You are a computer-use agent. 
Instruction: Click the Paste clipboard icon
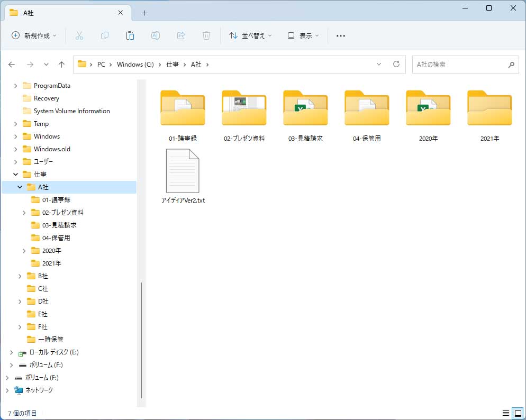(x=130, y=35)
